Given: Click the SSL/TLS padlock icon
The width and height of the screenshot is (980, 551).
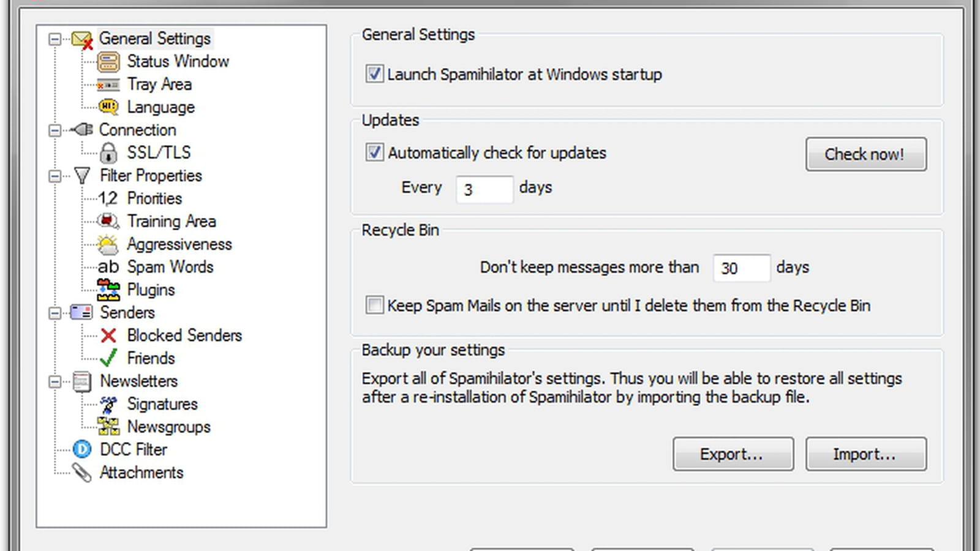Looking at the screenshot, I should click(108, 152).
